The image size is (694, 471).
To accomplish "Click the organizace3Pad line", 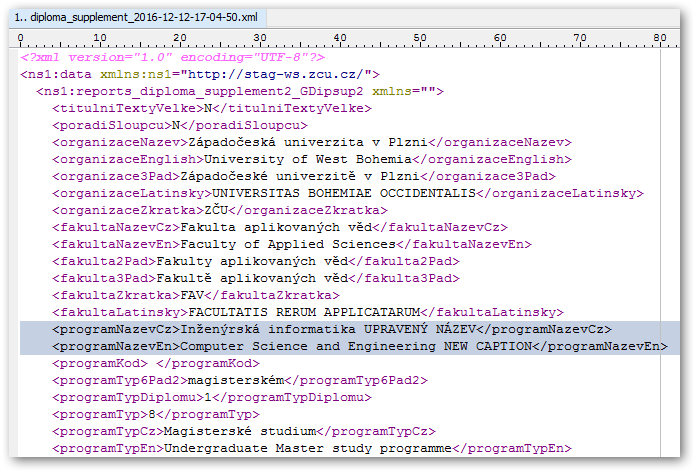I will tap(304, 176).
